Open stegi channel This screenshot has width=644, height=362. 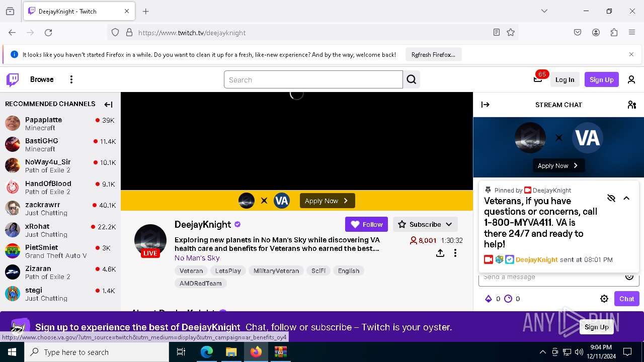click(x=60, y=294)
